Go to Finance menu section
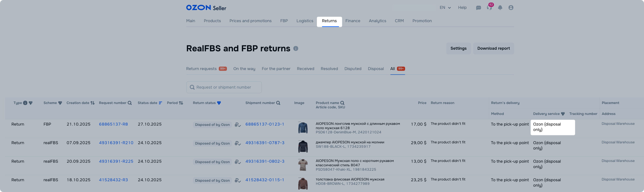This screenshot has width=644, height=192. coord(352,21)
